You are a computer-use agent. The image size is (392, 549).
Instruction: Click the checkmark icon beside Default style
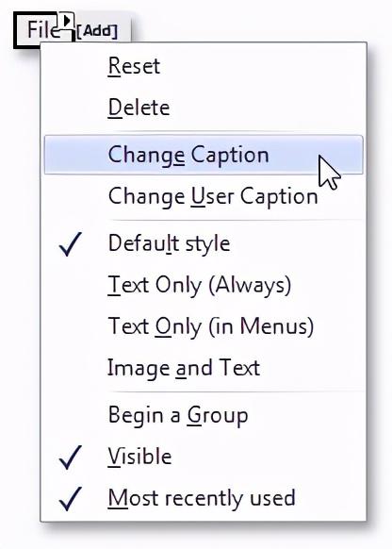click(x=71, y=244)
